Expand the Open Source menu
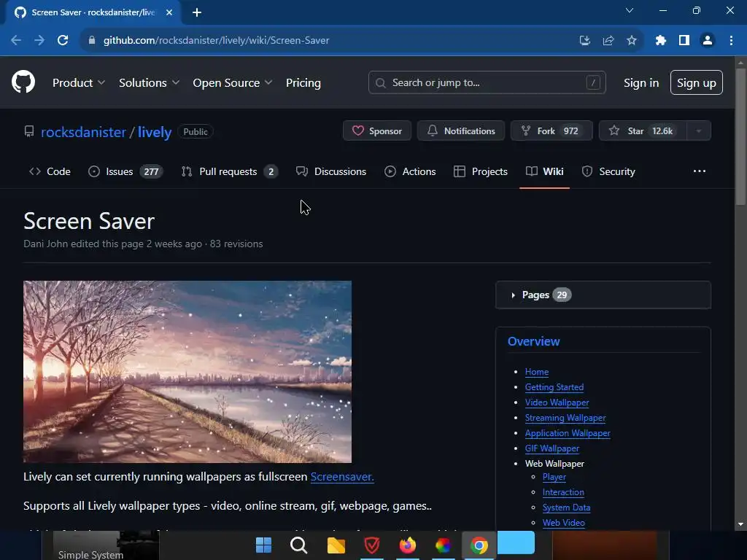This screenshot has width=747, height=560. pyautogui.click(x=233, y=83)
